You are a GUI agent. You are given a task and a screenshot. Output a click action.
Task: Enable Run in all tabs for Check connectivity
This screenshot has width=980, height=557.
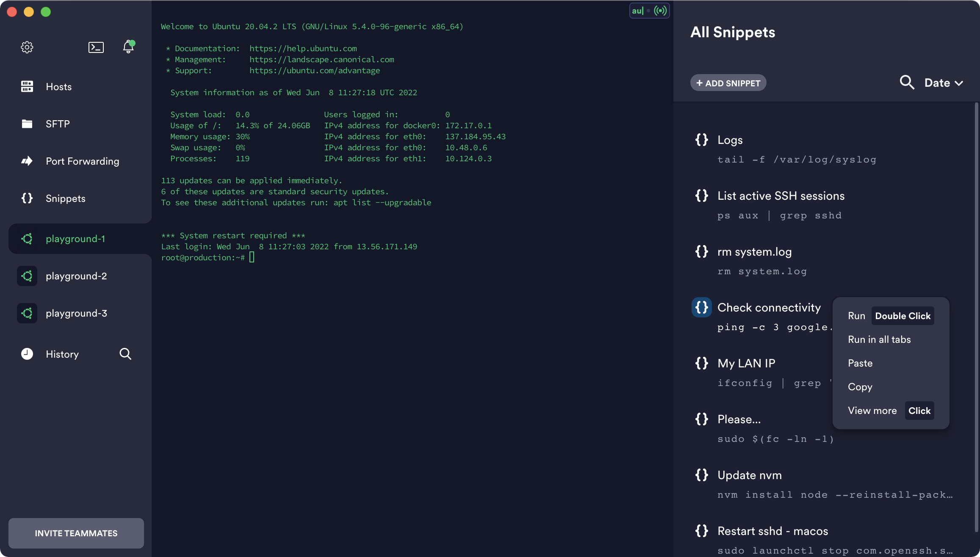pos(879,339)
